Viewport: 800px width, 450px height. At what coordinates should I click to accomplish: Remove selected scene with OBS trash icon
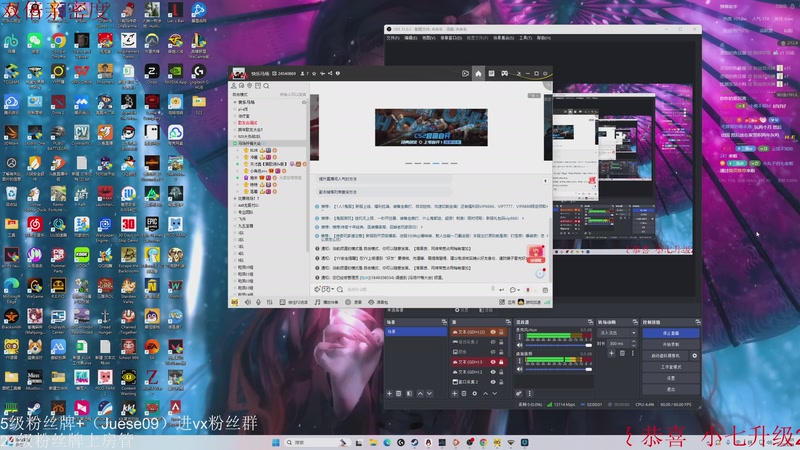point(399,393)
